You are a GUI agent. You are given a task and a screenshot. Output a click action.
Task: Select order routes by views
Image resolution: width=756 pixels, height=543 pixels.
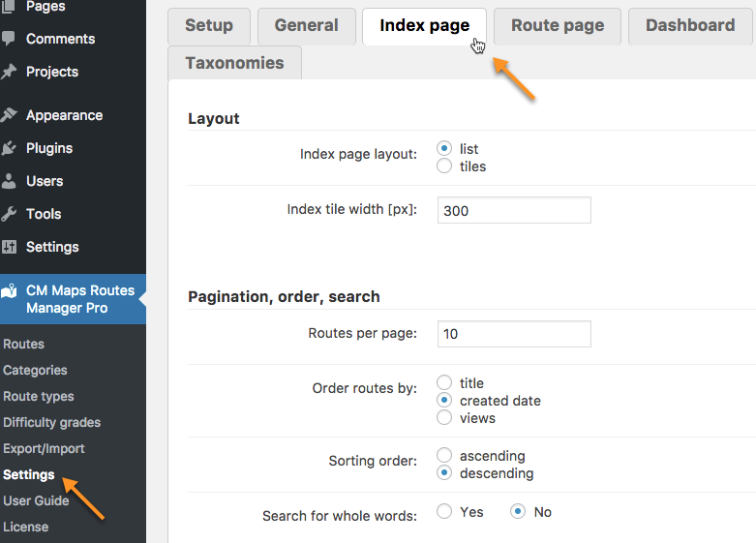444,418
